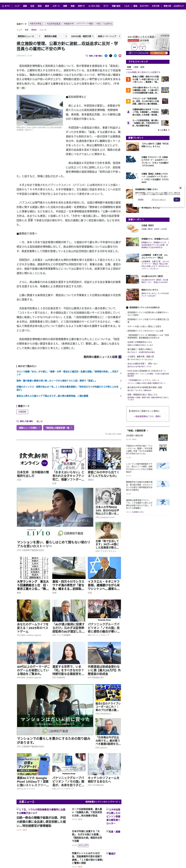Screen dimensions: 186x868
Task: Select 経済 in top navigation
Action: click(x=47, y=6)
